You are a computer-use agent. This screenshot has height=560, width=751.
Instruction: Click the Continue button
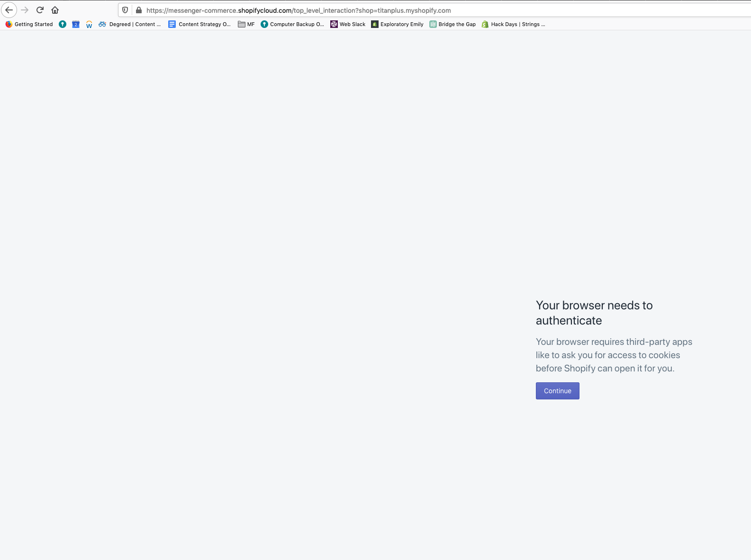[x=558, y=391]
